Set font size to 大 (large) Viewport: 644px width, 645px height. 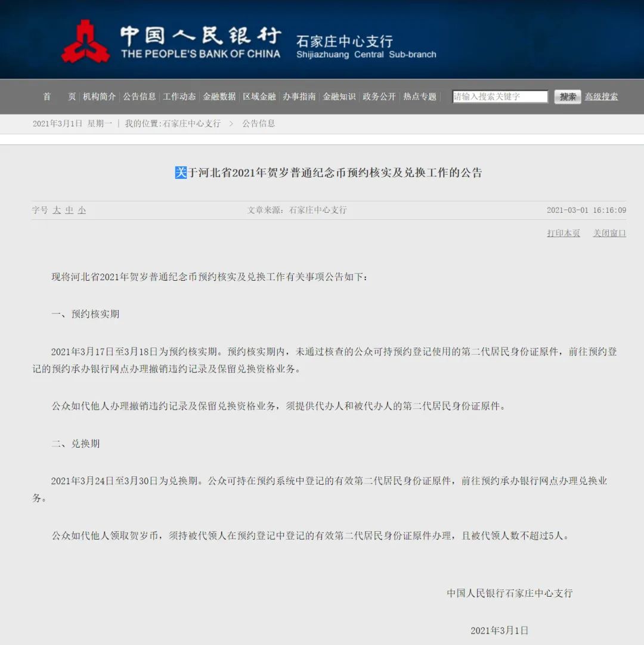click(57, 210)
